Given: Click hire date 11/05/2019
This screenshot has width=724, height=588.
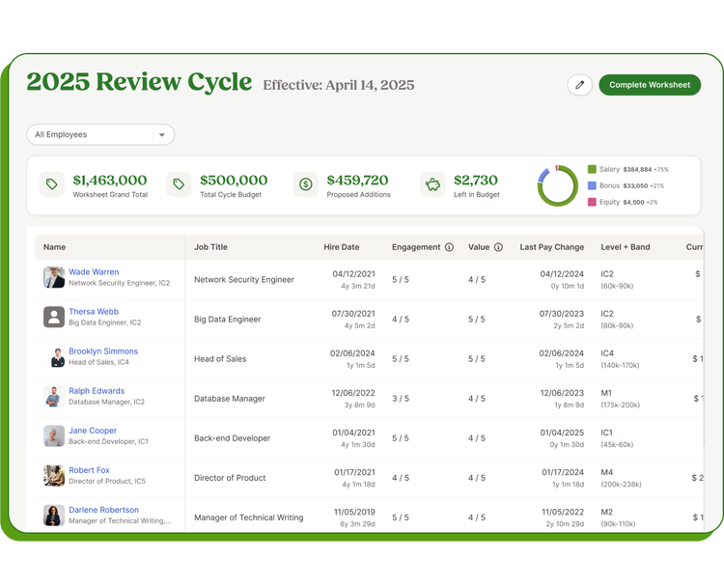Looking at the screenshot, I should click(x=354, y=513).
